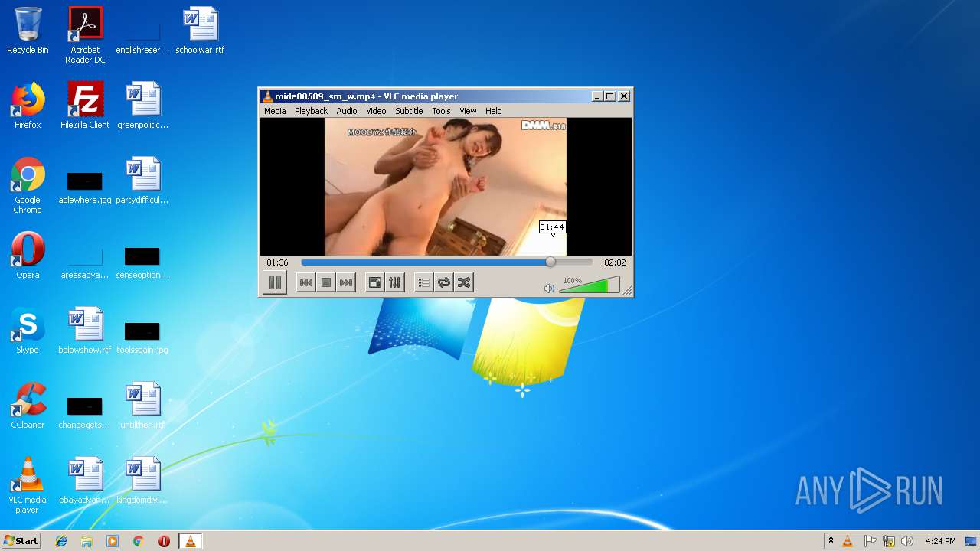Screen dimensions: 980x551
Task: Open Chrome from the taskbar
Action: click(x=139, y=541)
